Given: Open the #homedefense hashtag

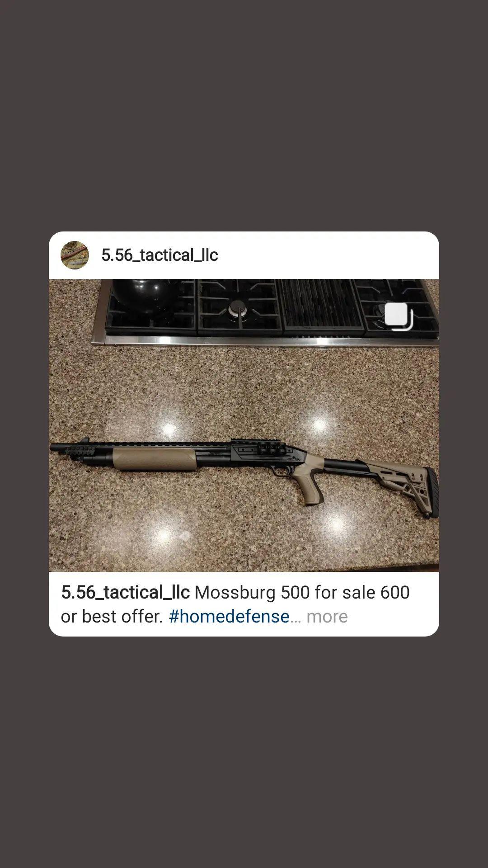Looking at the screenshot, I should (x=229, y=616).
